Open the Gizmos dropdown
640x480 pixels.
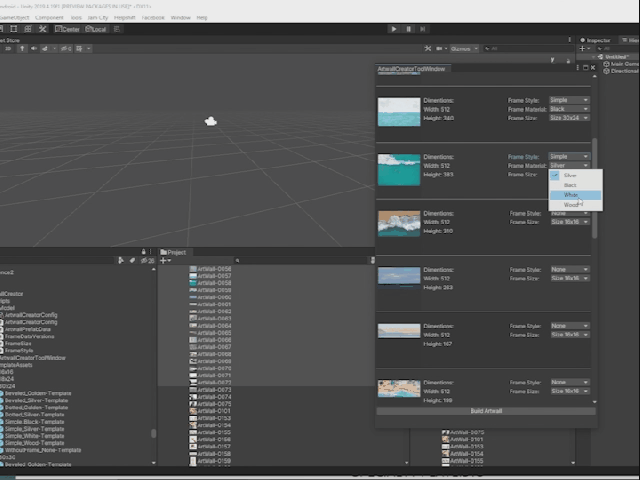pyautogui.click(x=464, y=49)
